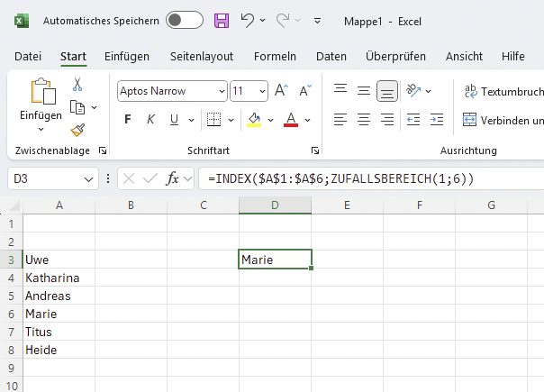The height and width of the screenshot is (392, 544).
Task: Switch to the Start tab
Action: (73, 56)
